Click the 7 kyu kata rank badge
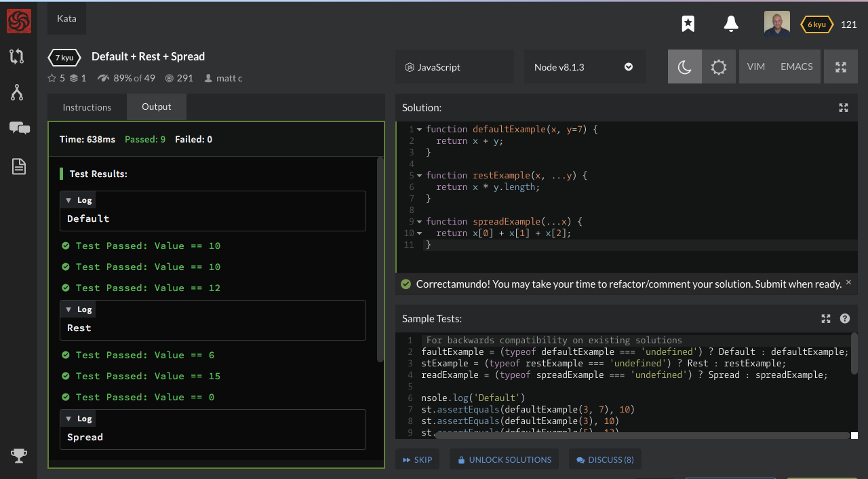 [x=64, y=57]
